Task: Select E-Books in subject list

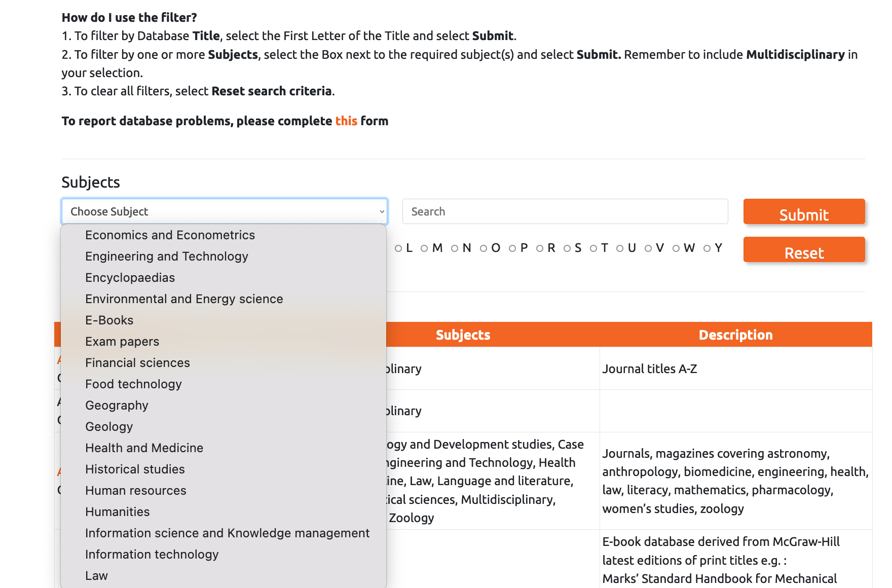Action: click(224, 320)
